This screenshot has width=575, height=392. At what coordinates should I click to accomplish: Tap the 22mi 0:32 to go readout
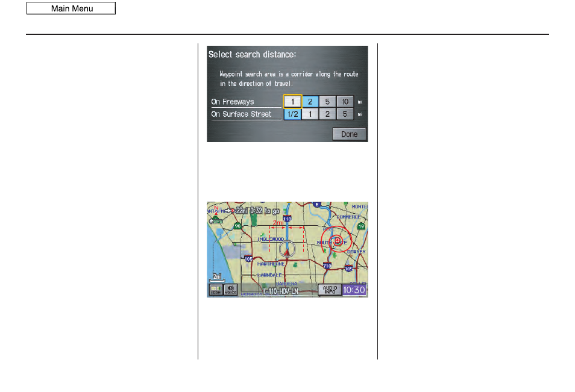pyautogui.click(x=257, y=211)
